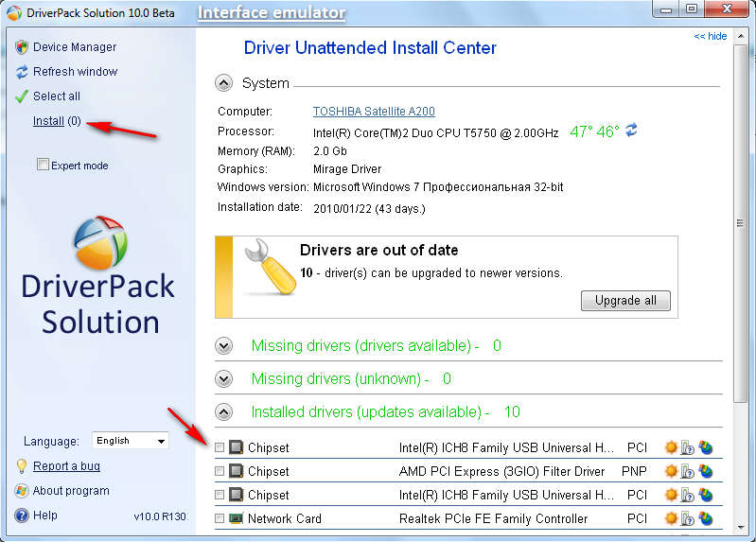756x542 pixels.
Task: Click the green Select all checkmark icon
Action: (22, 96)
